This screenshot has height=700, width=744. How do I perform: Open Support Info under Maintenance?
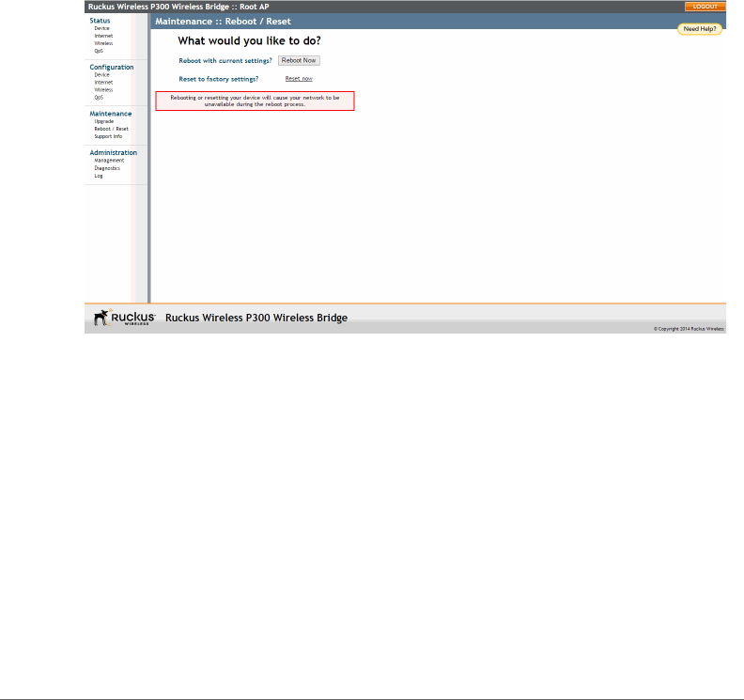[108, 136]
